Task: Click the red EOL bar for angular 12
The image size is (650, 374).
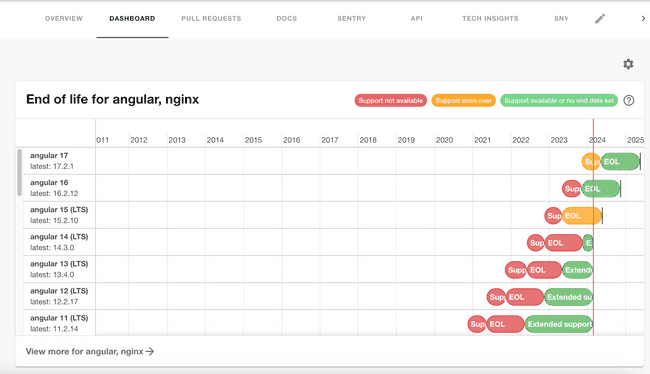Action: click(524, 297)
